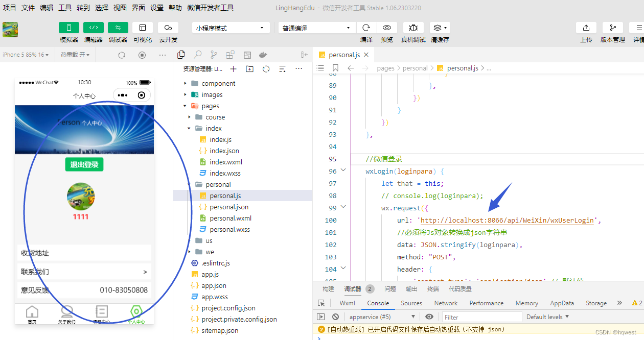644x340 pixels.
Task: Open the Visualization (可视化) tool
Action: [x=143, y=28]
